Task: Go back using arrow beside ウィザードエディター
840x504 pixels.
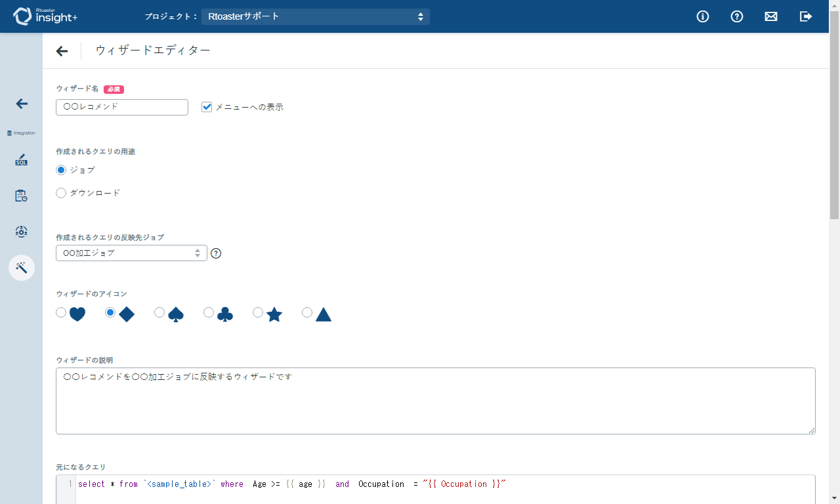Action: (x=62, y=51)
